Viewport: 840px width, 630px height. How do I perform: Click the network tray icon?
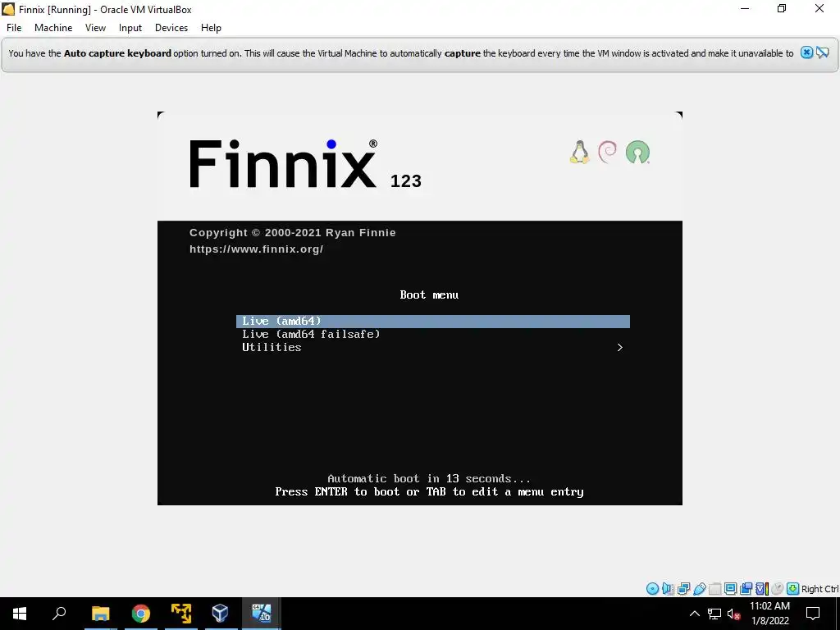[714, 614]
